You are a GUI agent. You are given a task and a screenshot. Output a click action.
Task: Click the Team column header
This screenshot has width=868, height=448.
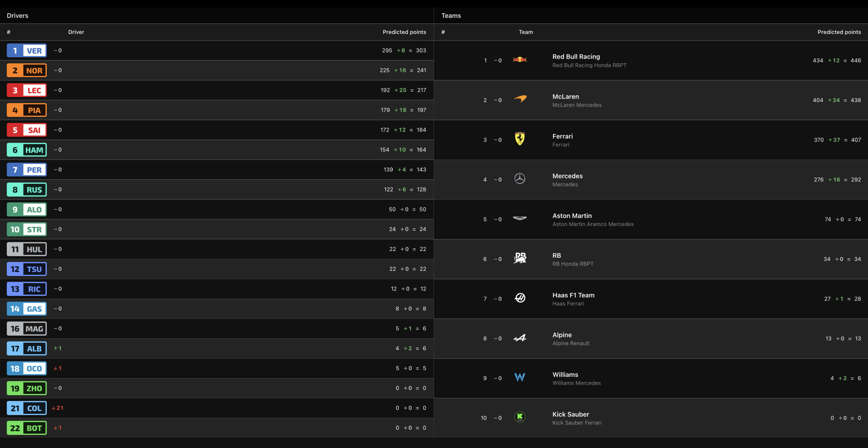526,32
